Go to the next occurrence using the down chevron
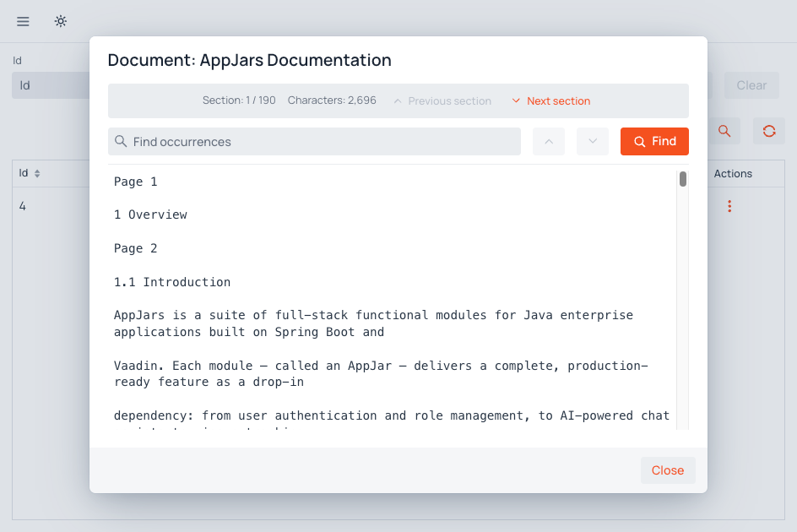The image size is (797, 532). point(592,141)
